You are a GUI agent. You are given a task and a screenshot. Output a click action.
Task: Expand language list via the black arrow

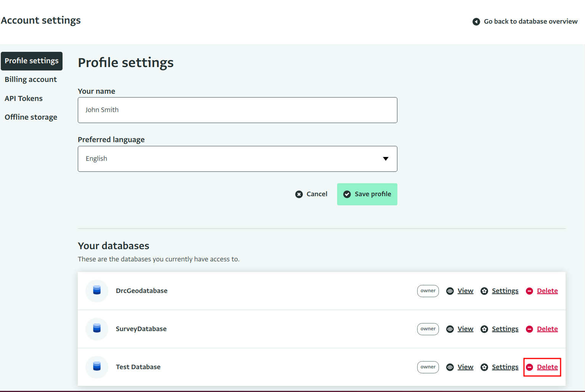pyautogui.click(x=386, y=159)
